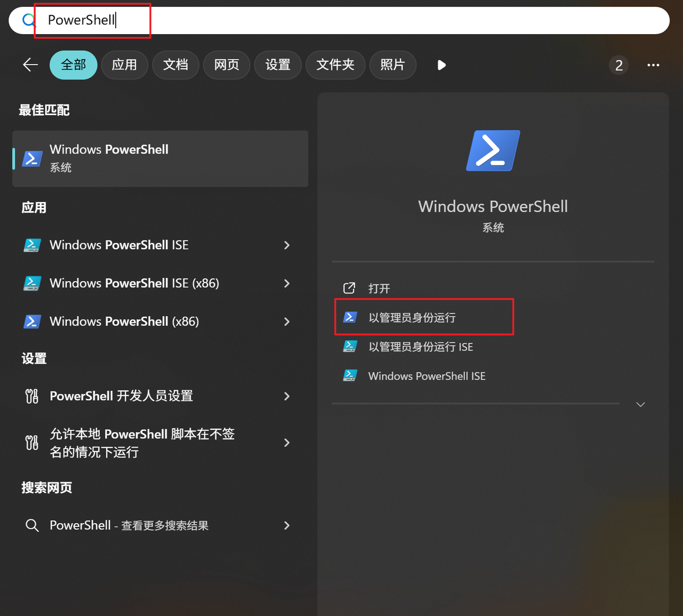Viewport: 683px width, 616px height.
Task: Expand PowerShell web search result chevron
Action: click(287, 525)
